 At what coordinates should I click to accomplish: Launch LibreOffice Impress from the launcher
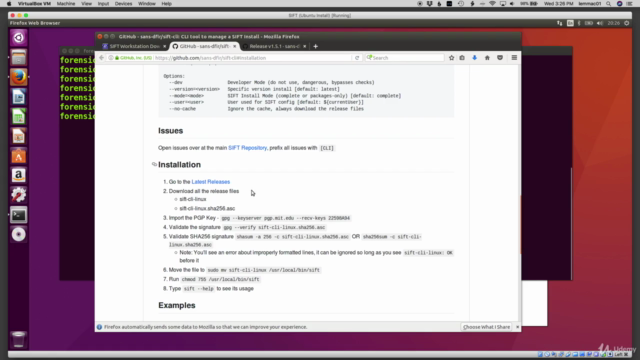coord(18,136)
